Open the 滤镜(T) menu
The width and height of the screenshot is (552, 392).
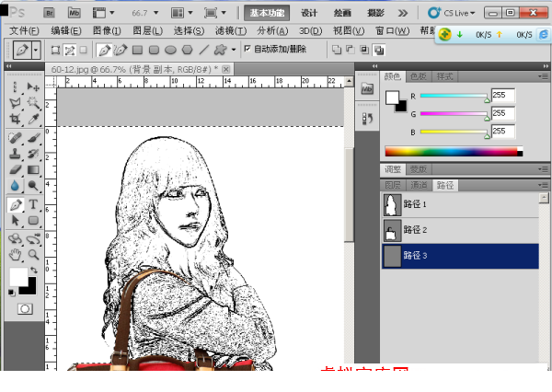[231, 31]
